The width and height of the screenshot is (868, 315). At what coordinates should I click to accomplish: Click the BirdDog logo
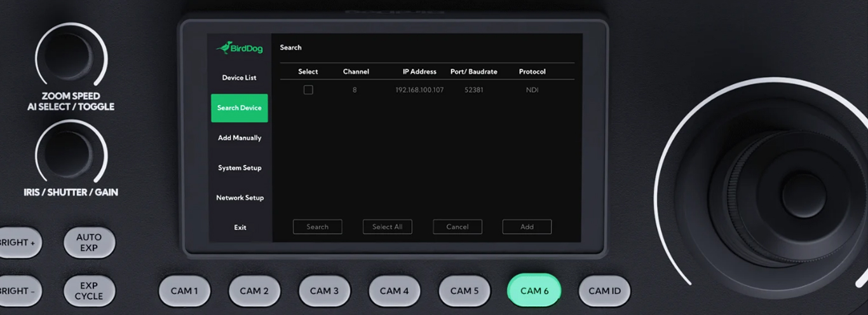click(x=240, y=48)
